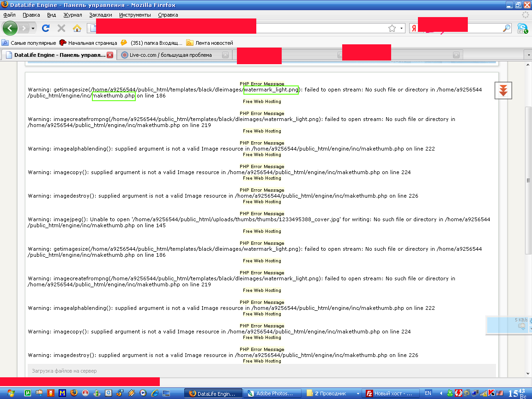Open the Инструменты menu

point(135,15)
